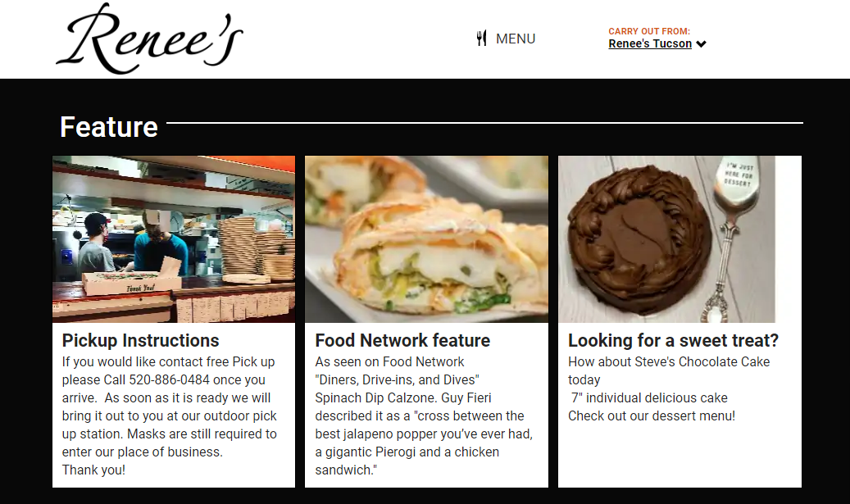Expand the Renee's Tucson location chevron
The width and height of the screenshot is (850, 504).
(701, 44)
